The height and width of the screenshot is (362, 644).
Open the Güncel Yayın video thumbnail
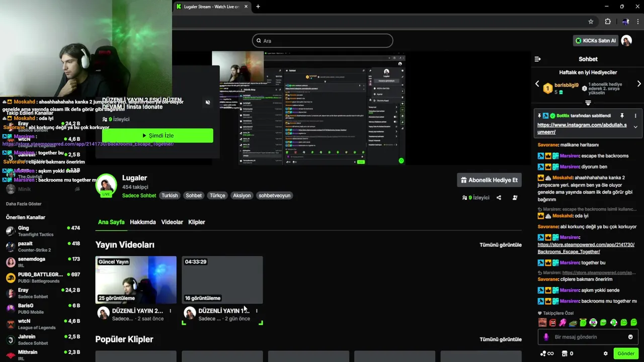click(x=136, y=280)
